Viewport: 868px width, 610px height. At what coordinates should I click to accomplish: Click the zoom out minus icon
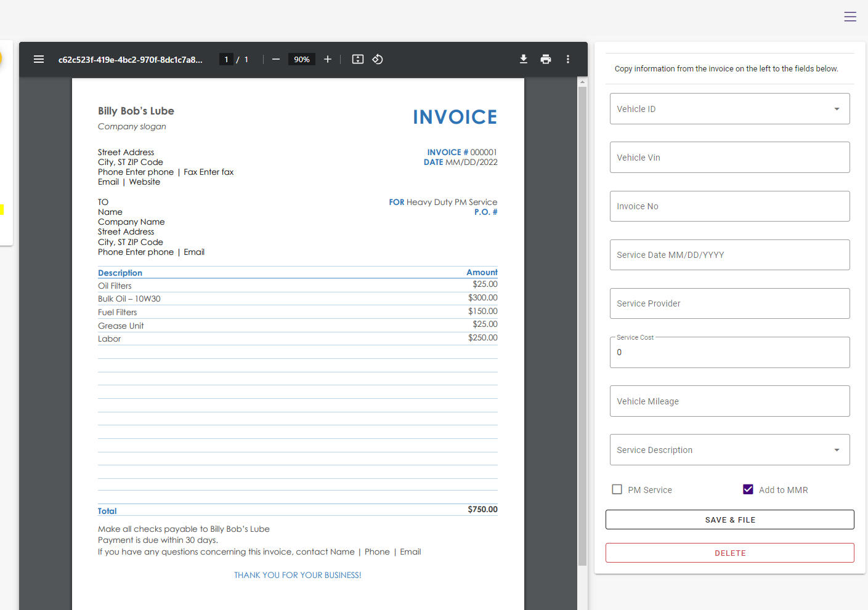coord(276,60)
